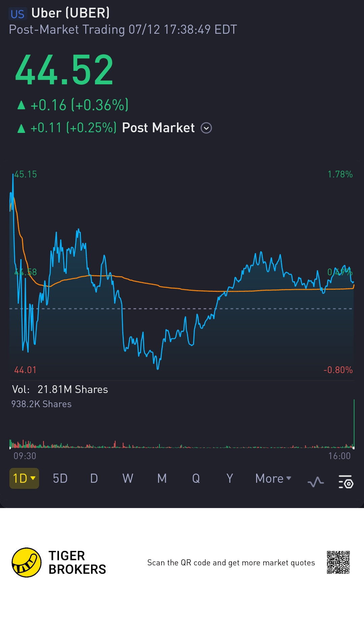Image resolution: width=364 pixels, height=617 pixels.
Task: Select the D daily chart tab
Action: point(94,478)
